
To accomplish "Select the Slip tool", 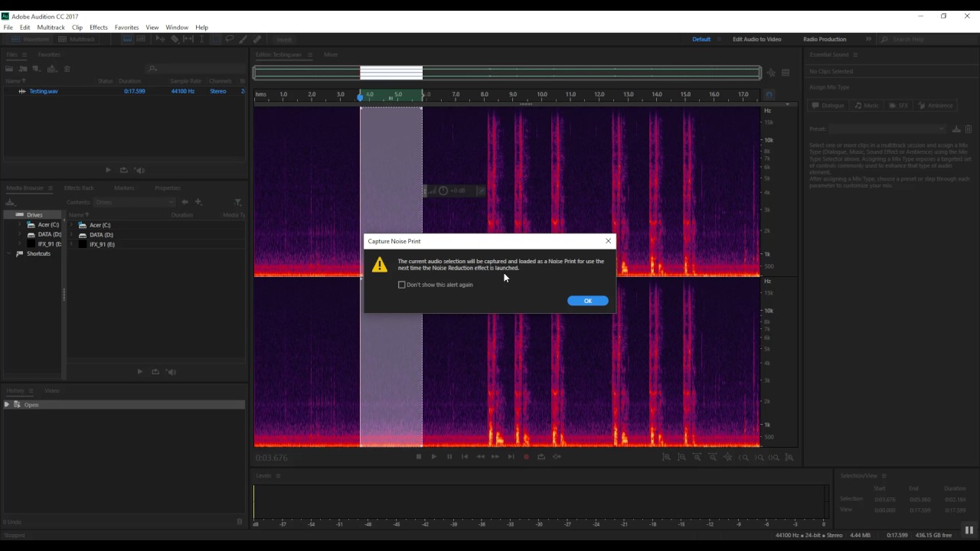I will (188, 39).
